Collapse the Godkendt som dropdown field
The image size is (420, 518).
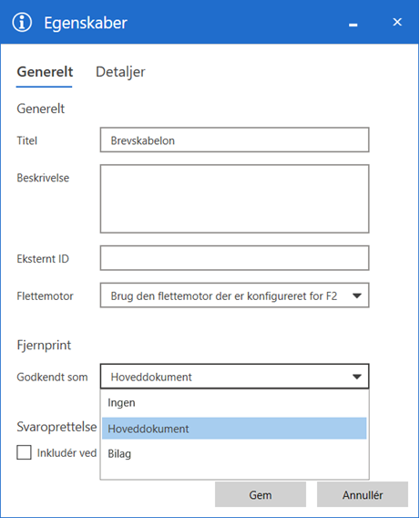pyautogui.click(x=234, y=377)
